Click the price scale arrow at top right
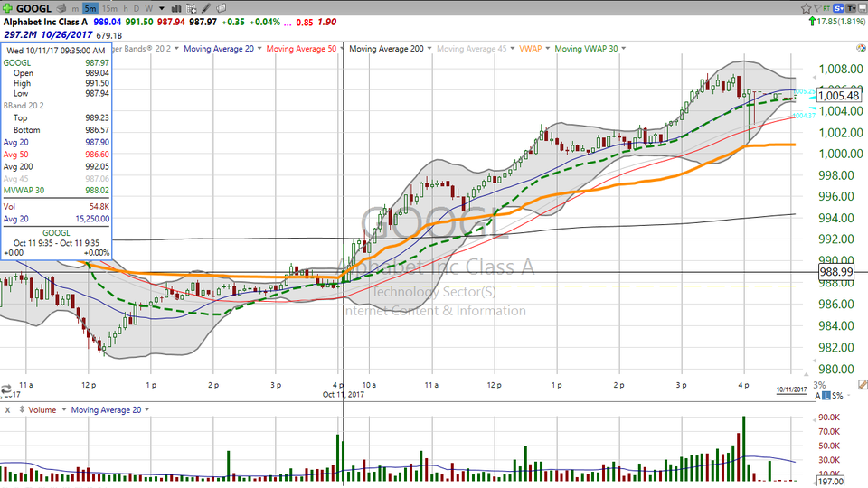The height and width of the screenshot is (488, 868). click(815, 78)
